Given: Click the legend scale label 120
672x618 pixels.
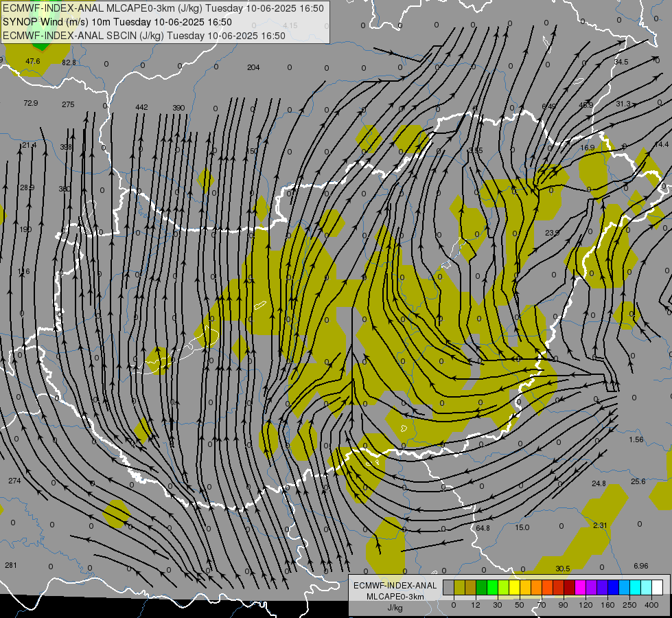Looking at the screenshot, I should point(586,605).
